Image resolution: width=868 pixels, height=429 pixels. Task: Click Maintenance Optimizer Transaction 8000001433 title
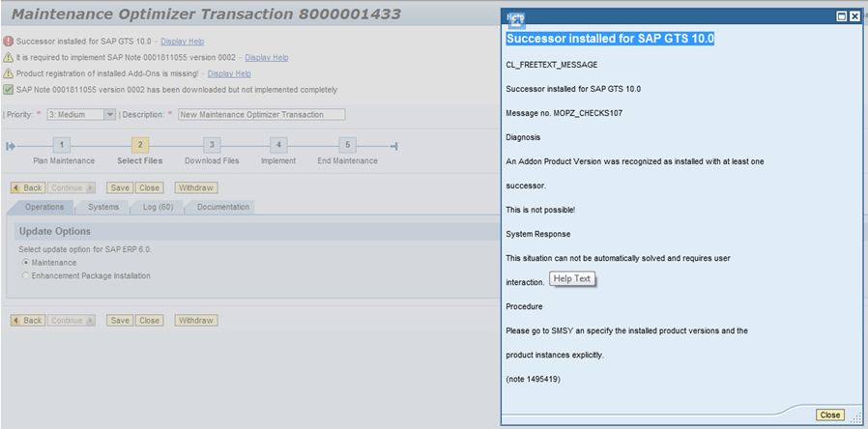(206, 14)
